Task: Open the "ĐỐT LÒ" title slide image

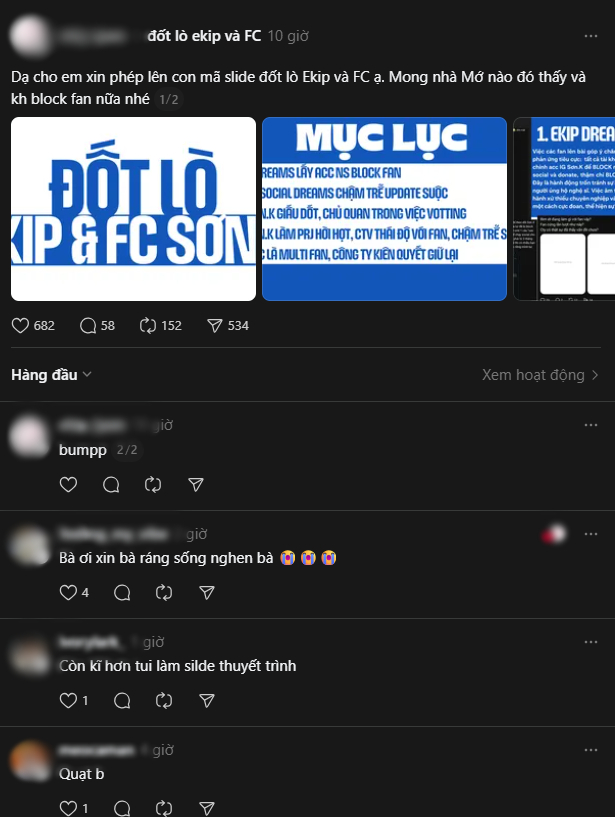Action: [x=133, y=209]
